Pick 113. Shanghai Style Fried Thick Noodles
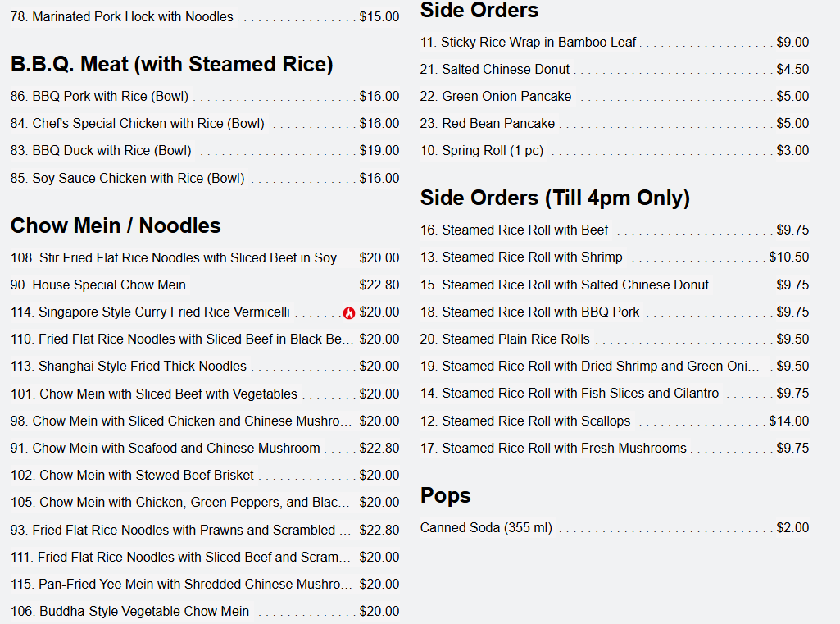 205,367
